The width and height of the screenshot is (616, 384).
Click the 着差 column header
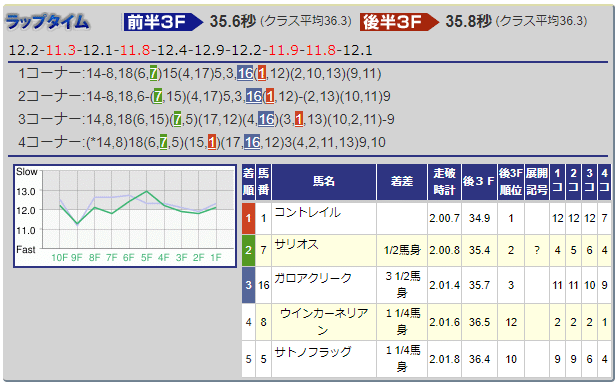tap(402, 182)
